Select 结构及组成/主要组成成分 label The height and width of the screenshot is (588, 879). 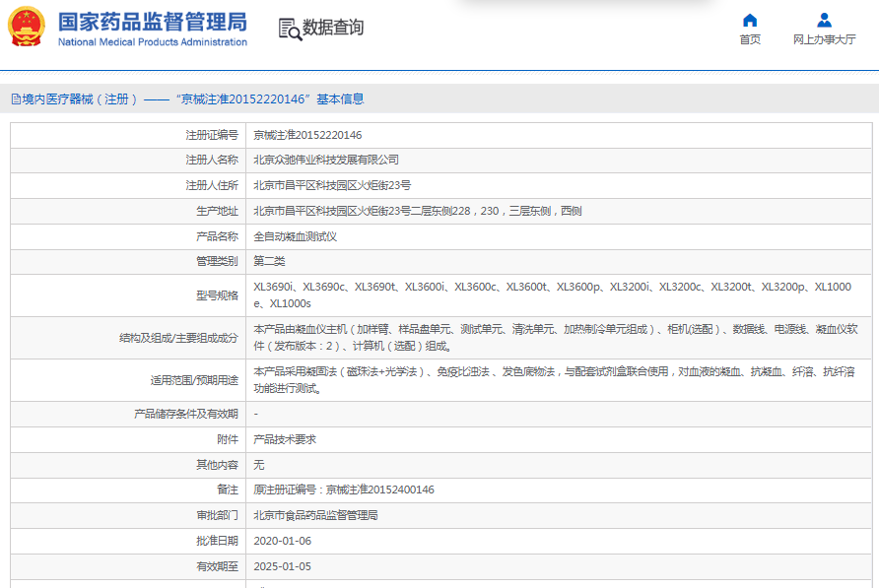[x=178, y=338]
